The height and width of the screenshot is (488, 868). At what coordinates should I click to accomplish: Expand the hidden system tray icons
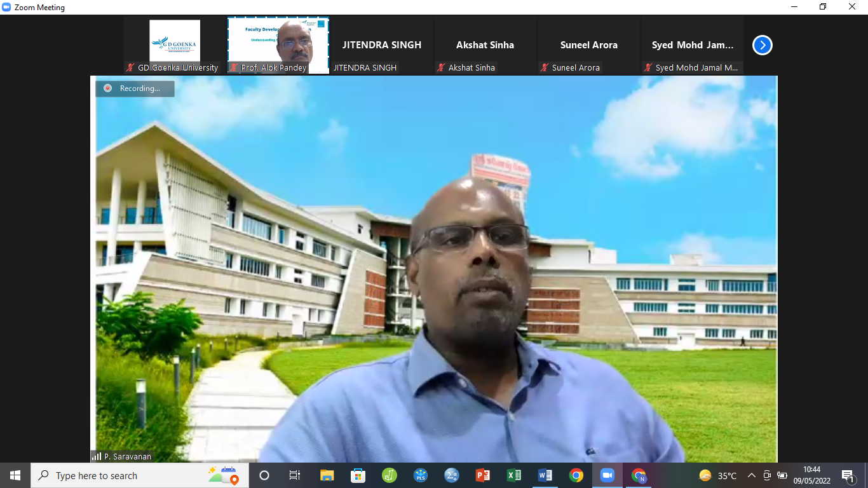(x=751, y=475)
